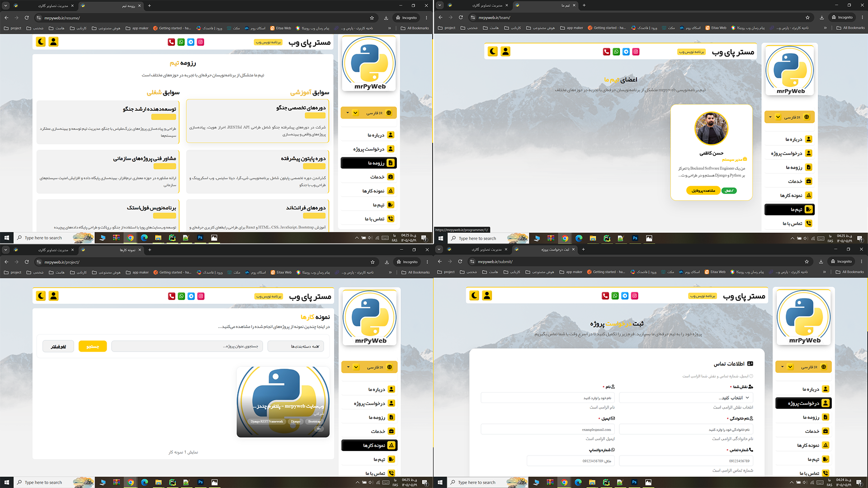Open the همه دسته‌بندی‌ها category dropdown on project page
Image resolution: width=868 pixels, height=488 pixels.
(x=296, y=347)
